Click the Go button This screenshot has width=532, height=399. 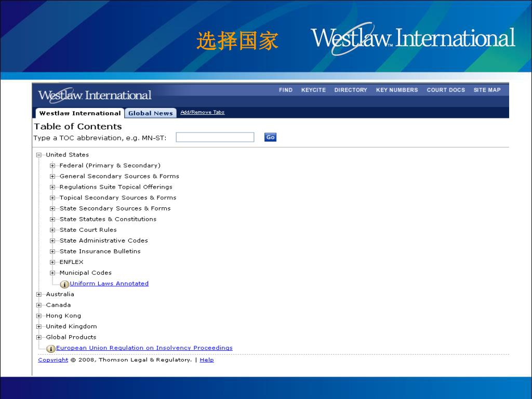point(270,137)
